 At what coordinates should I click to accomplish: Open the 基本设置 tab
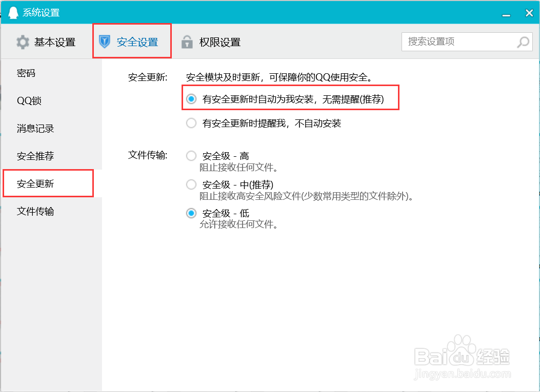coord(54,42)
